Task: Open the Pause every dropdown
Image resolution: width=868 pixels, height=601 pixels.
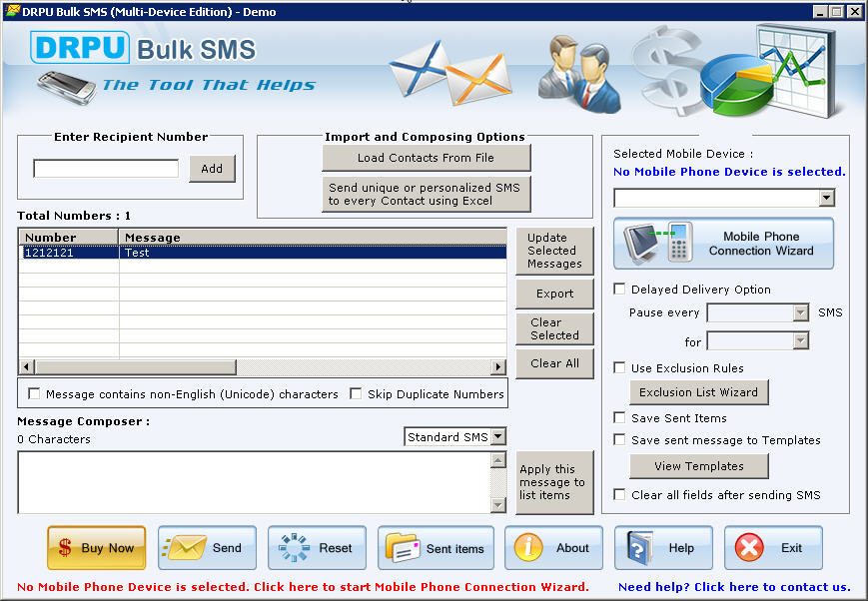Action: (x=800, y=312)
